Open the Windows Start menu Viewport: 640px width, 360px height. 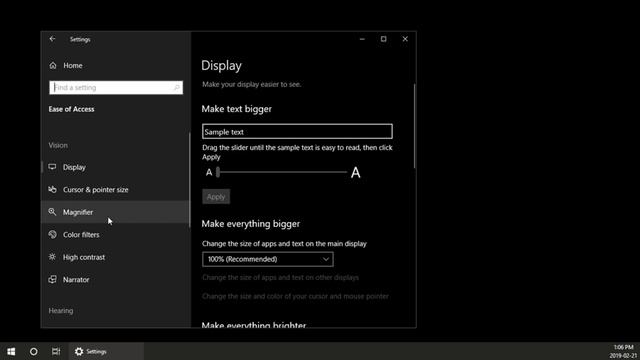point(11,351)
